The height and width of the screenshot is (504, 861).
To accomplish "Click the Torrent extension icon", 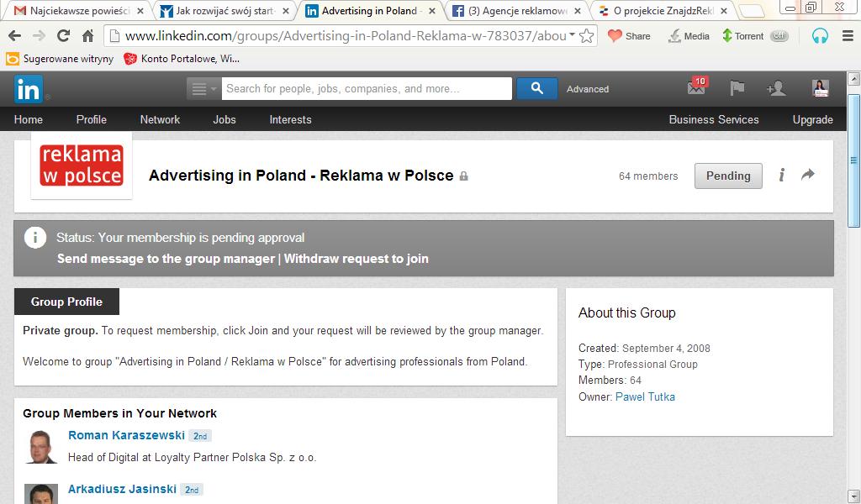I will point(727,36).
